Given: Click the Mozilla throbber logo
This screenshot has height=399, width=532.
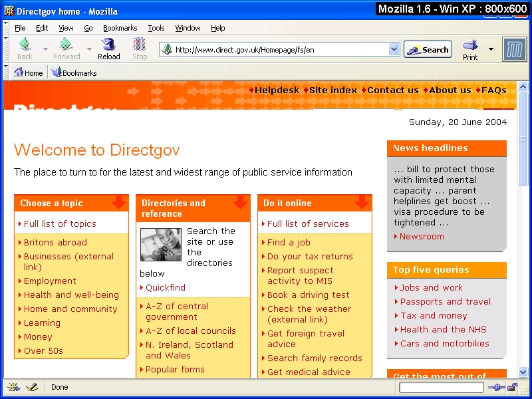Looking at the screenshot, I should [x=514, y=49].
